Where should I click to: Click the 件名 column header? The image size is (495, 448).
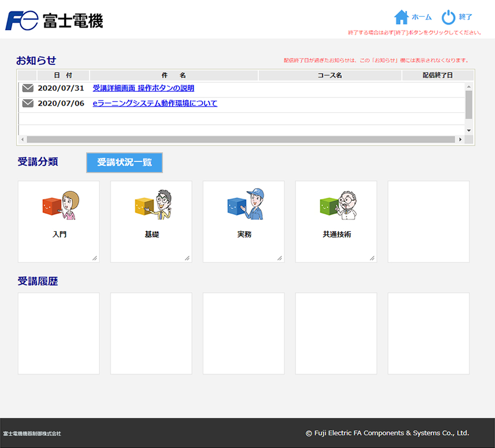pyautogui.click(x=174, y=75)
